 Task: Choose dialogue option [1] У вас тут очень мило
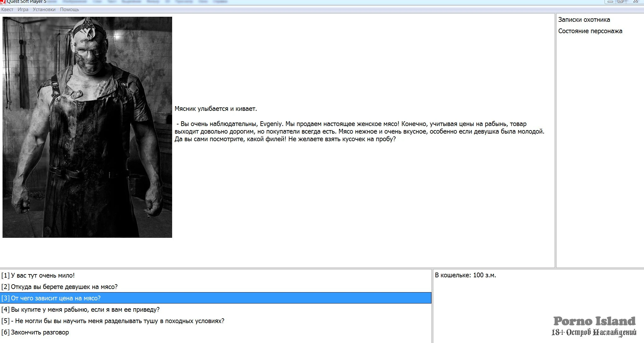38,275
